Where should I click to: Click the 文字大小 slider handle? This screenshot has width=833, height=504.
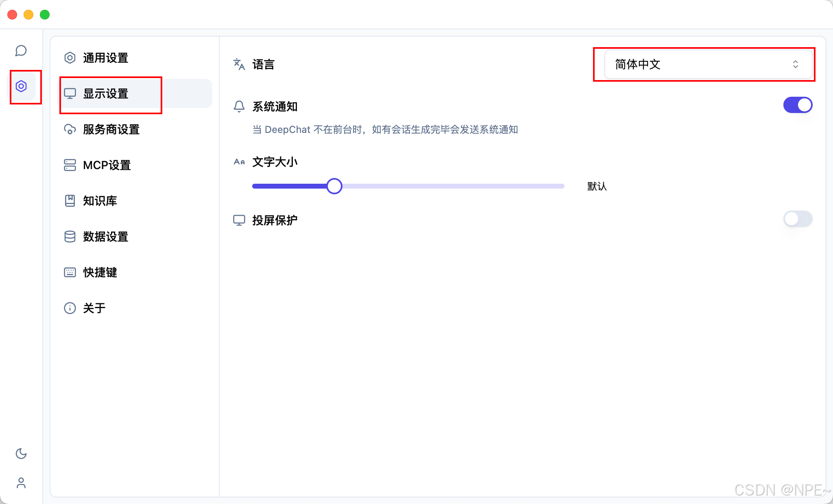tap(334, 186)
